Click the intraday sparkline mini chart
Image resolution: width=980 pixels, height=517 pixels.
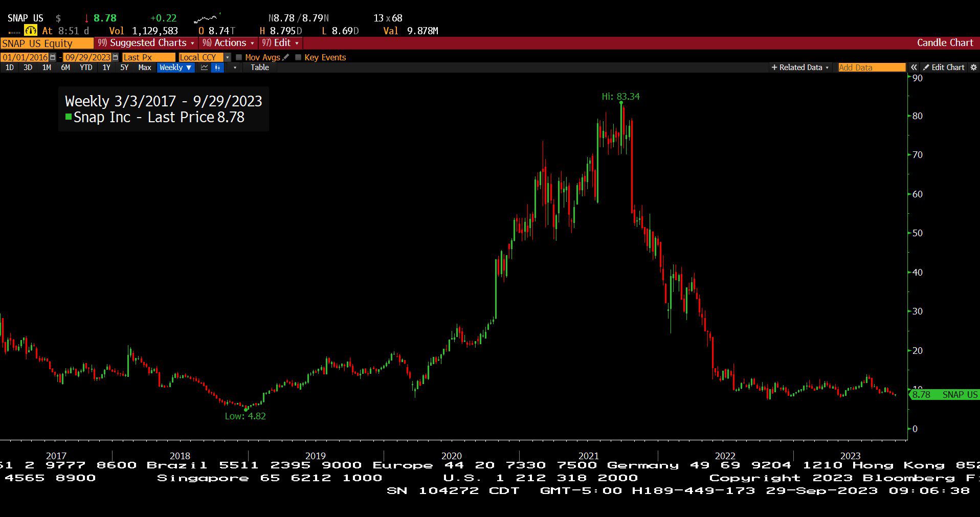tap(207, 18)
